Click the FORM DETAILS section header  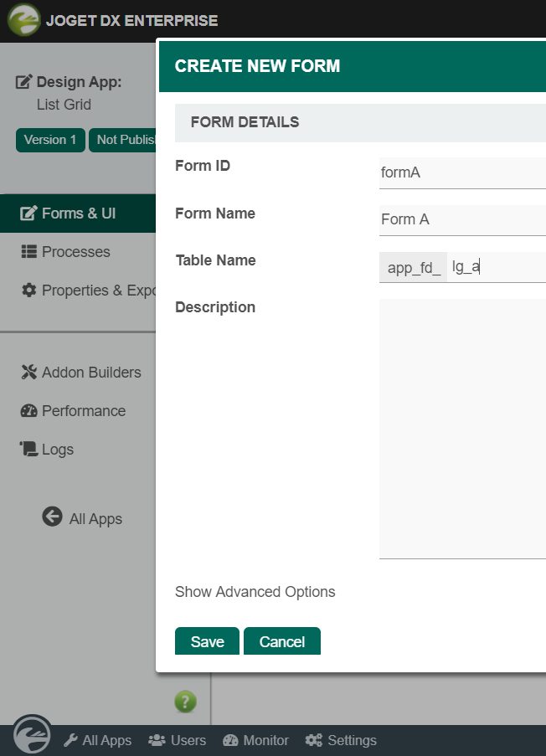[245, 122]
